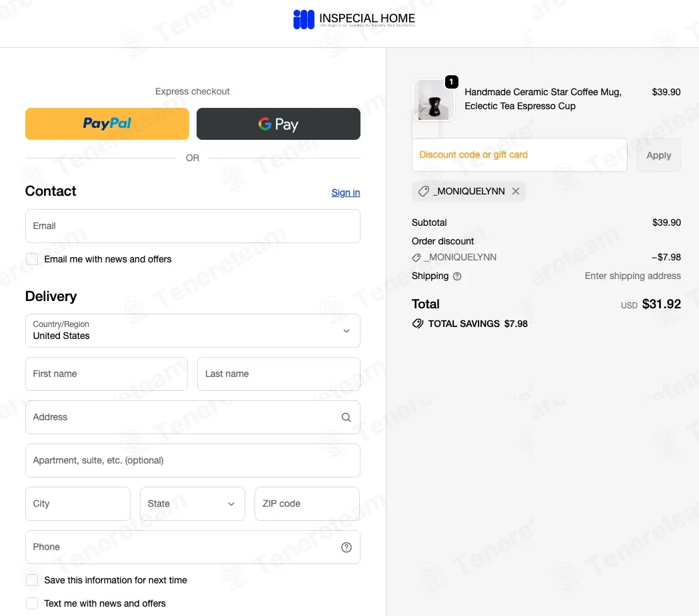Screen dimensions: 699x616
Task: Click the Contact section heading
Action: (x=51, y=191)
